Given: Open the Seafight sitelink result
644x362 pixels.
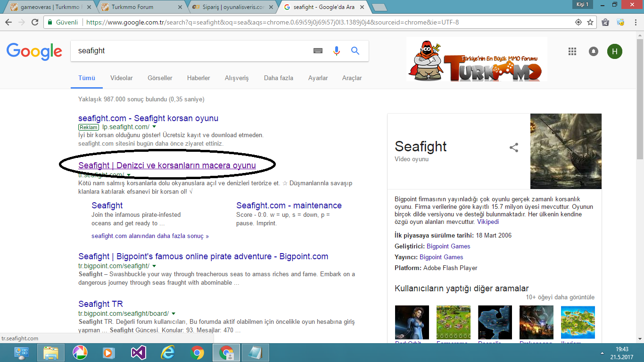Looking at the screenshot, I should 107,206.
